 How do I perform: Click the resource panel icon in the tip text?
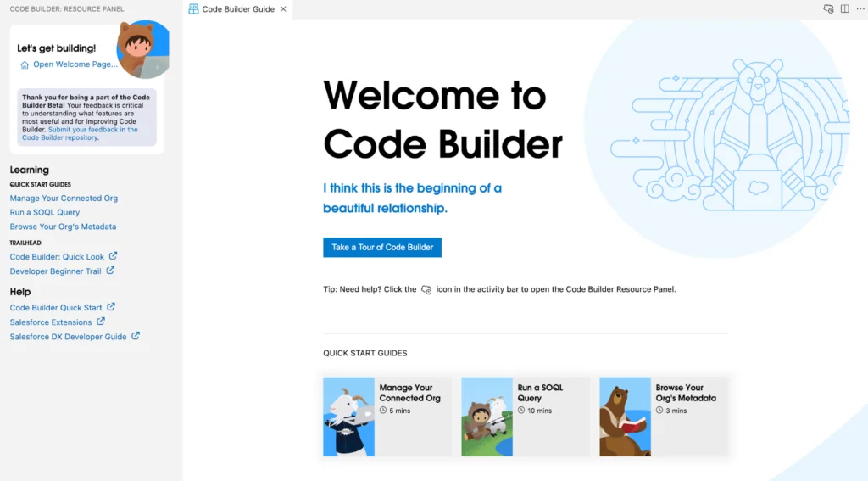click(426, 290)
